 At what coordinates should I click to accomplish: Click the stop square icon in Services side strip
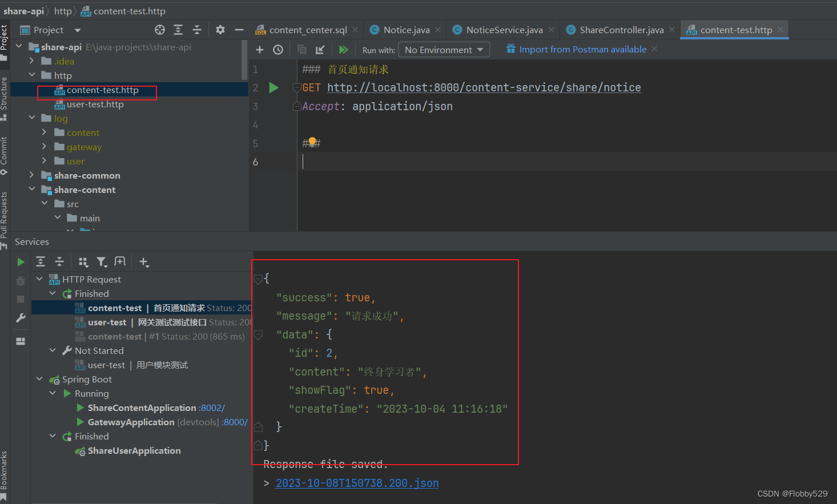click(21, 299)
